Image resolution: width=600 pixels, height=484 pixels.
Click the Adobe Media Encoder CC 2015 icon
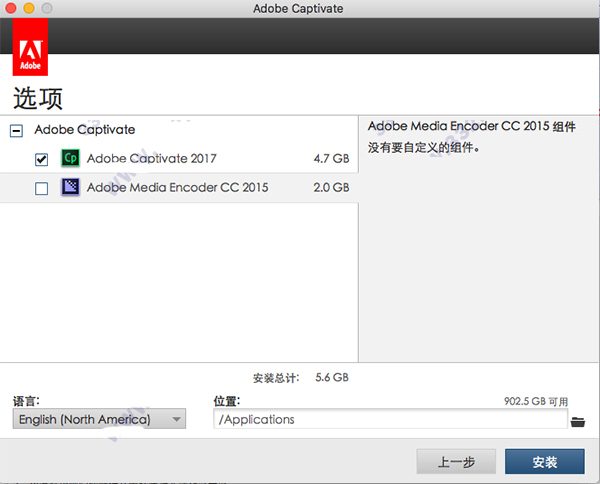pyautogui.click(x=70, y=187)
